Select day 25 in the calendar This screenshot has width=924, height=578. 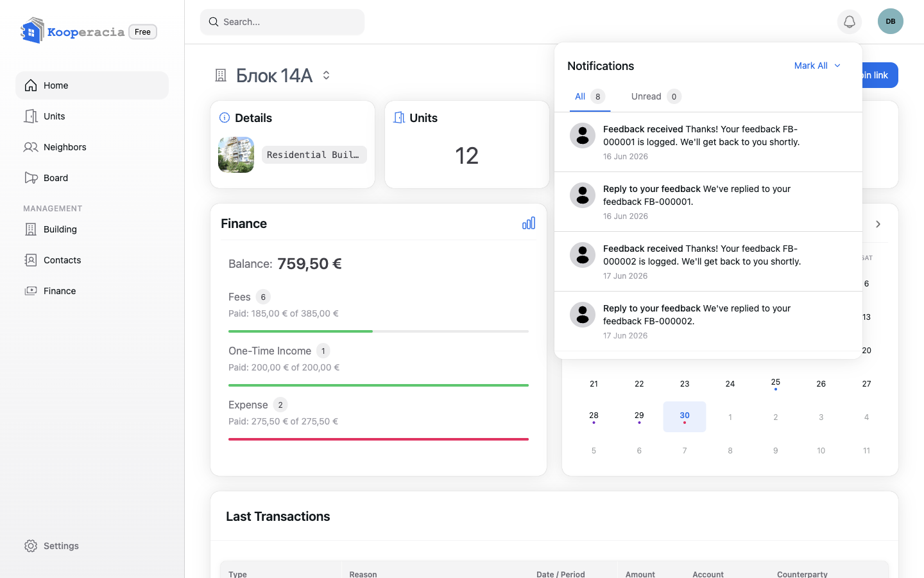click(775, 383)
